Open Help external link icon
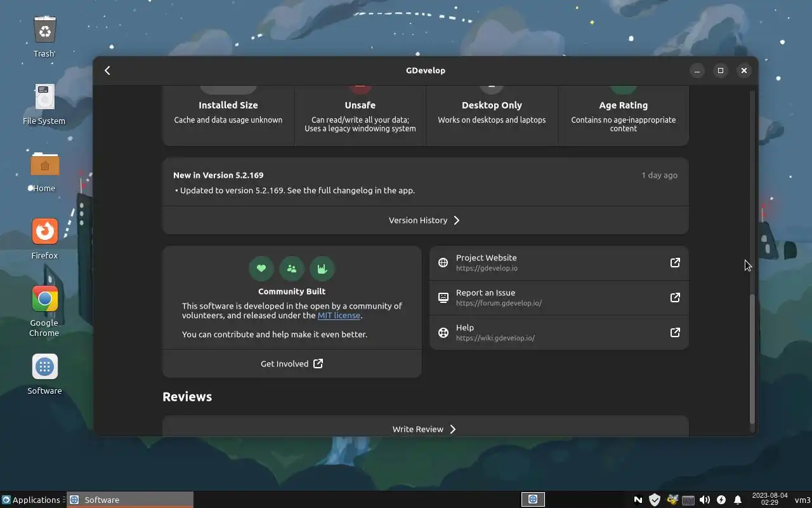The height and width of the screenshot is (508, 812). click(675, 333)
